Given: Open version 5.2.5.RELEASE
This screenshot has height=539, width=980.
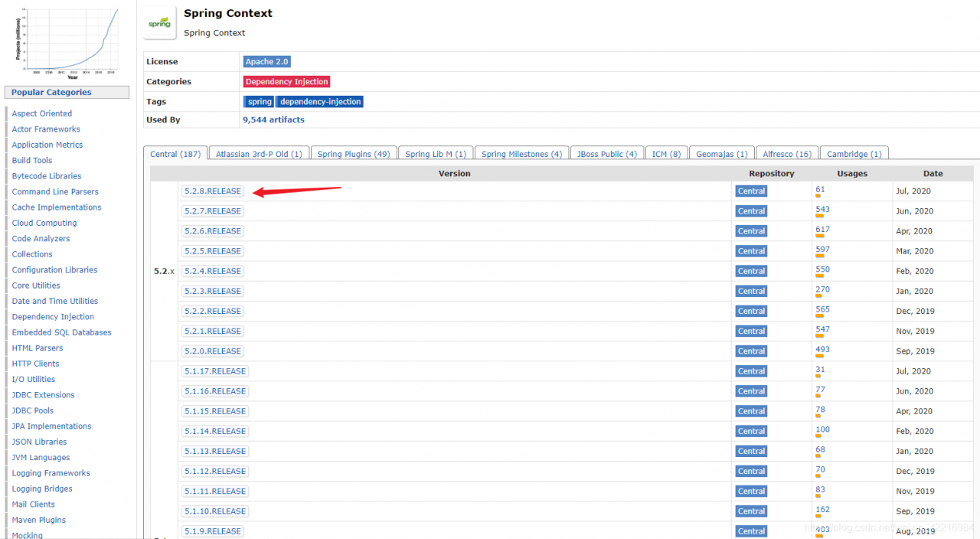Looking at the screenshot, I should click(x=213, y=251).
